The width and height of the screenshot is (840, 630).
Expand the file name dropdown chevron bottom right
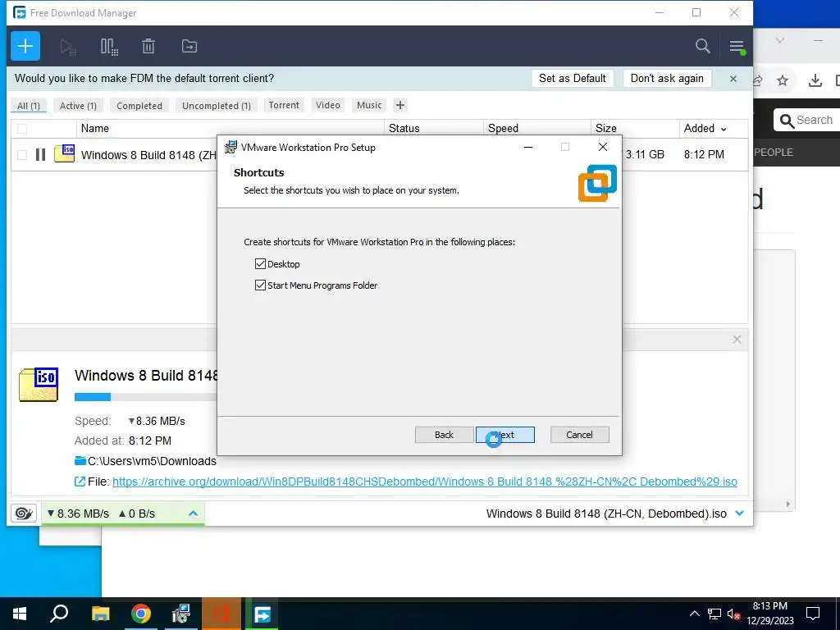pos(740,514)
